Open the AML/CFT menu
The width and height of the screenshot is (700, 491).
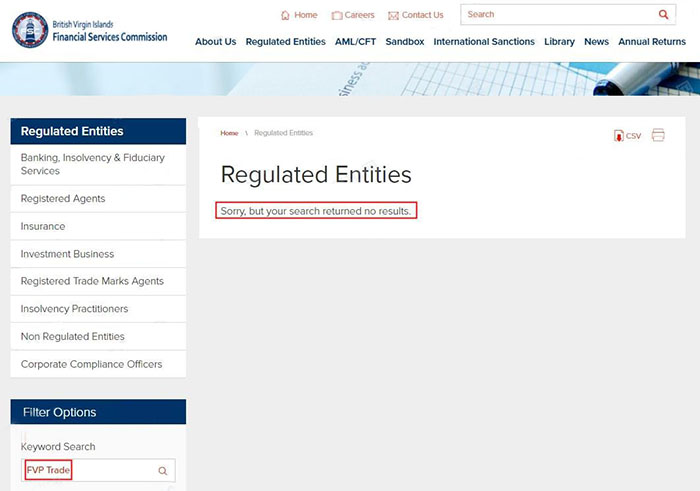(355, 42)
